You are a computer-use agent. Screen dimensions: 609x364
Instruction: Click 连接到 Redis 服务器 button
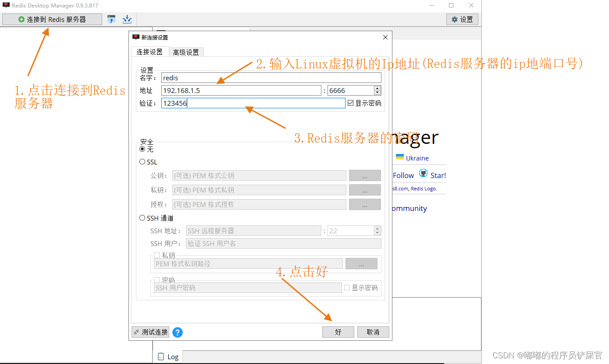click(x=52, y=19)
